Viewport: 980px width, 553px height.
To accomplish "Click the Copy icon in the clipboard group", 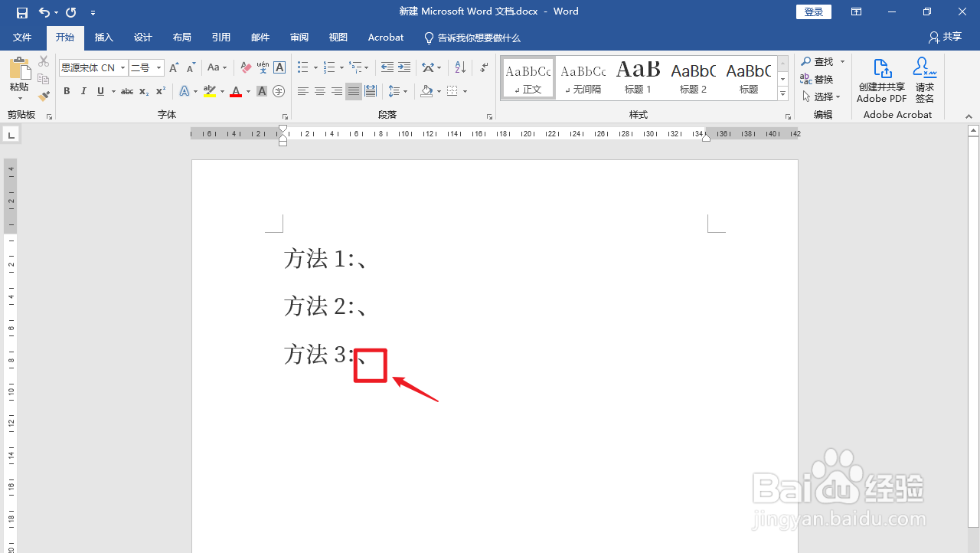I will [44, 79].
